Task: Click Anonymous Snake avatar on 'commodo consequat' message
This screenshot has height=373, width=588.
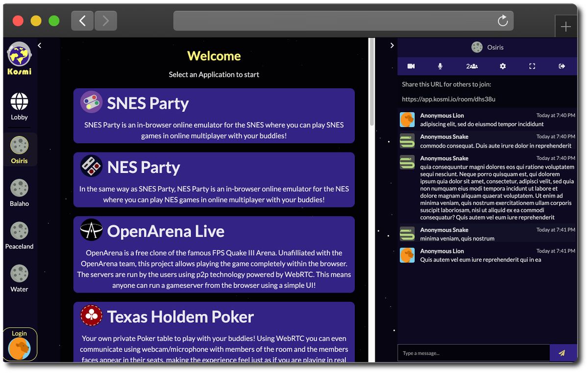Action: [x=407, y=141]
